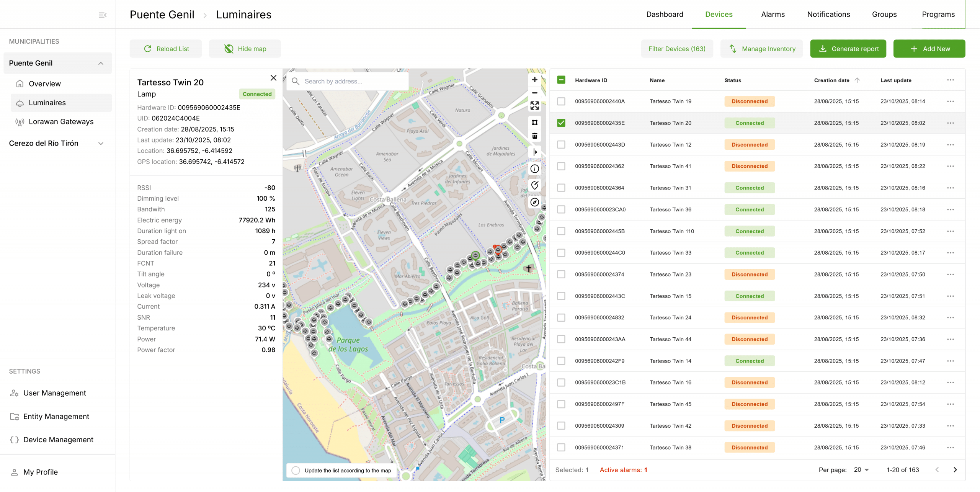The height and width of the screenshot is (492, 980).
Task: Collapse sidebar with the menu icon
Action: tap(102, 15)
